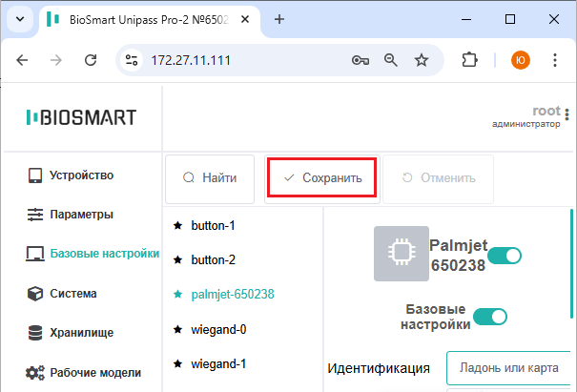577x392 pixels.
Task: Open the Устройство section
Action: click(x=71, y=175)
